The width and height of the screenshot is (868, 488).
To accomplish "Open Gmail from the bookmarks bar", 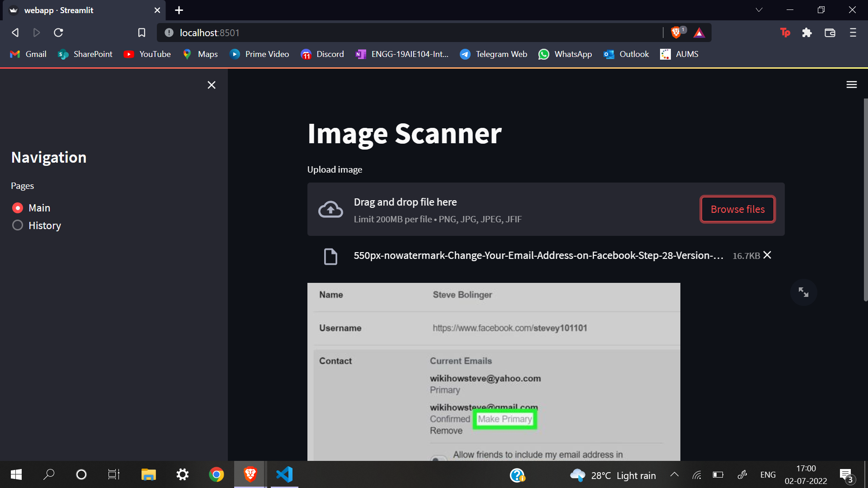I will click(28, 54).
